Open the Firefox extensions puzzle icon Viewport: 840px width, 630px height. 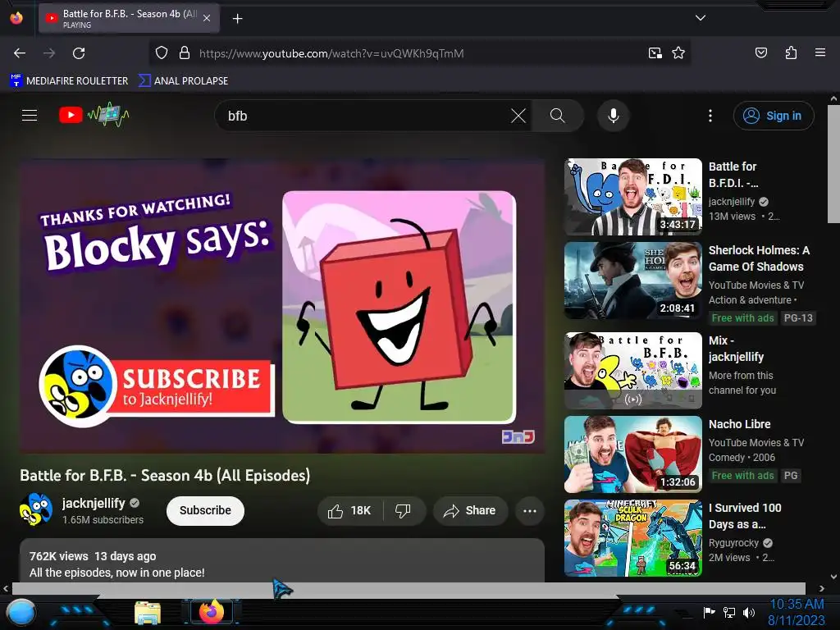point(791,52)
